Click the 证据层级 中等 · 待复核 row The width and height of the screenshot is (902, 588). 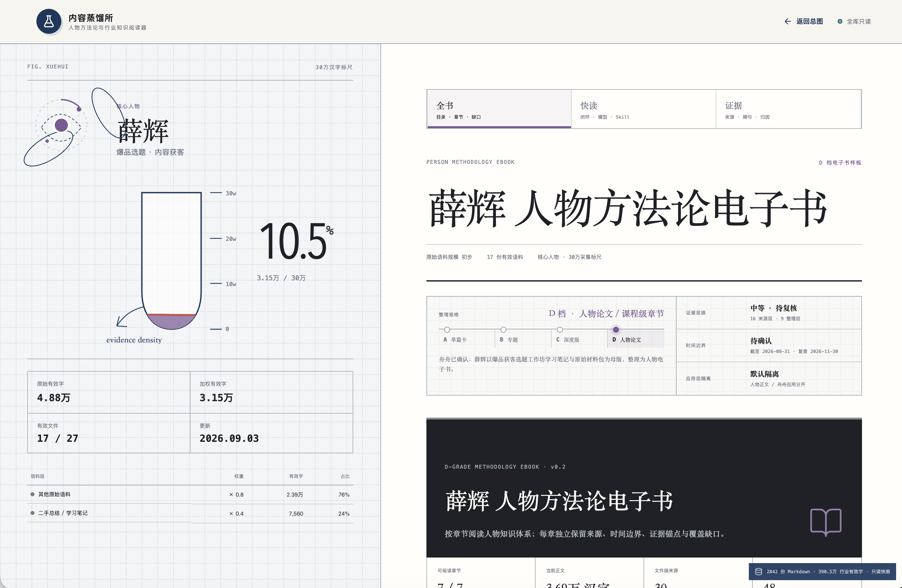[x=769, y=313]
